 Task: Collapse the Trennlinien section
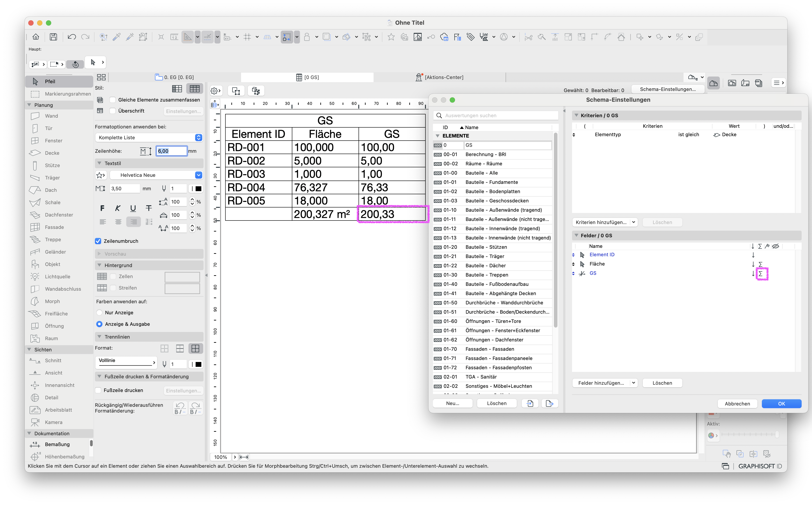coord(99,337)
